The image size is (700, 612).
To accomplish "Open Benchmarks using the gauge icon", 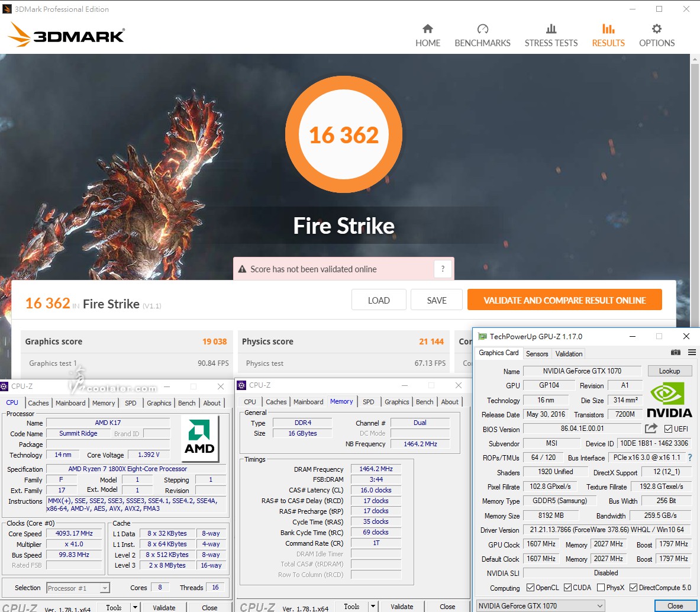I will click(x=483, y=29).
